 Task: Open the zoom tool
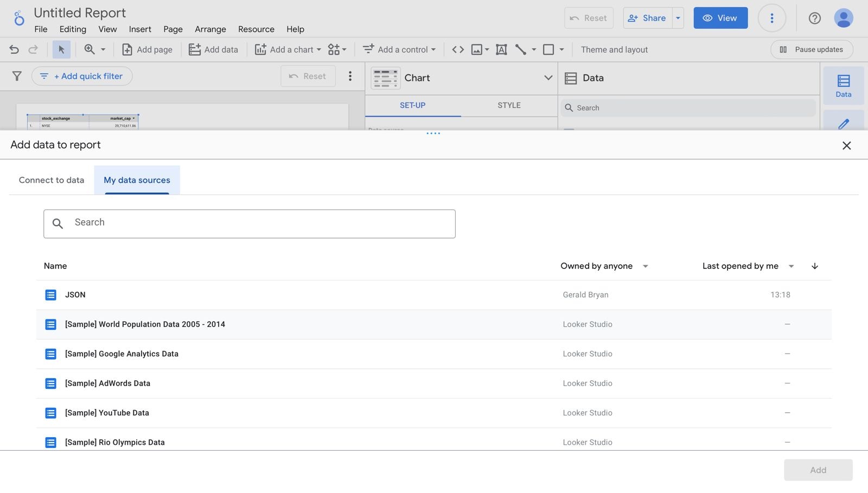tap(94, 49)
